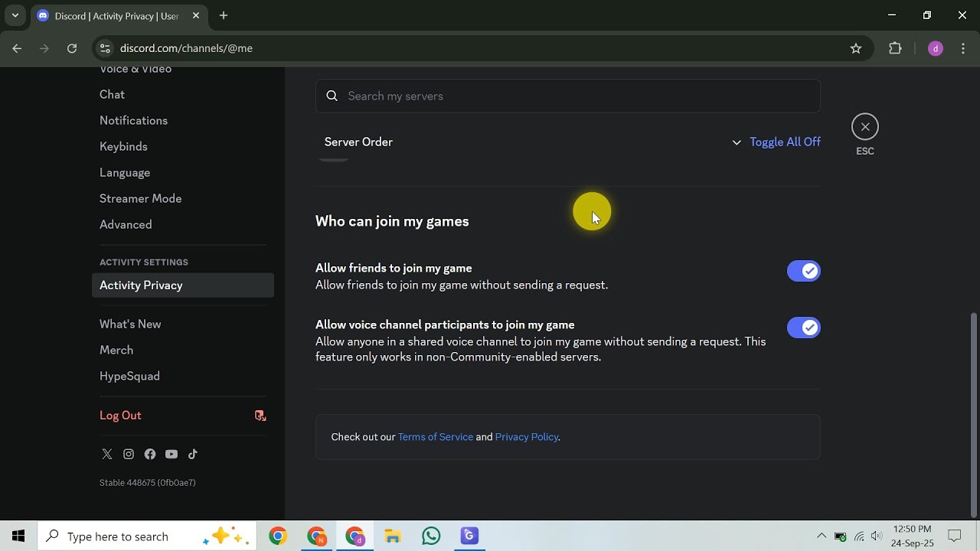980x551 pixels.
Task: Open site information icon in address bar
Action: pyautogui.click(x=106, y=48)
